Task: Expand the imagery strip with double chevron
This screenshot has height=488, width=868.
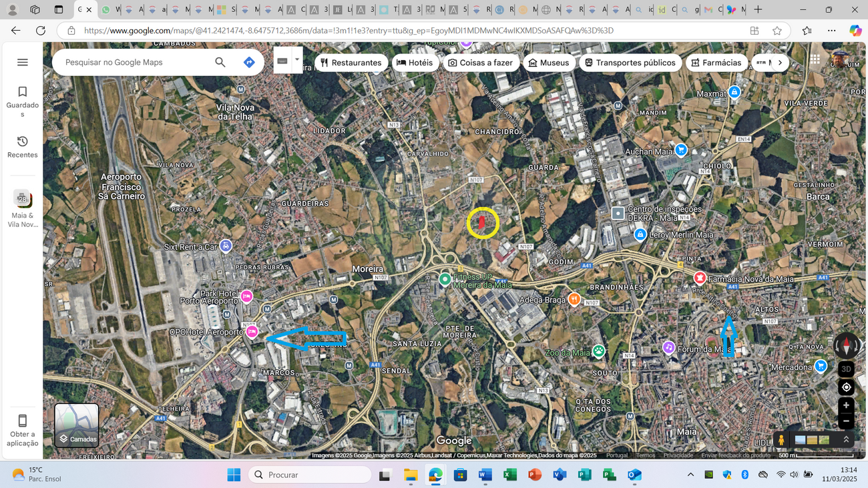Action: point(846,440)
